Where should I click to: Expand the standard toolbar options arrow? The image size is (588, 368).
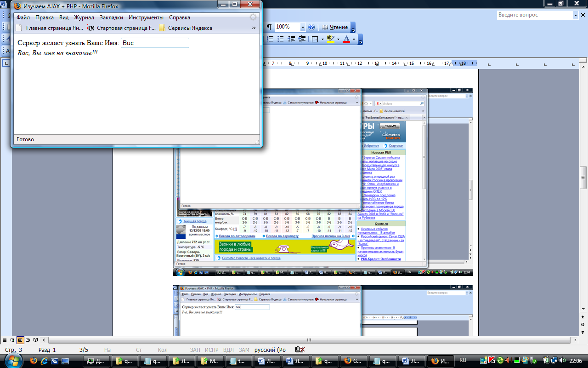pos(353,28)
